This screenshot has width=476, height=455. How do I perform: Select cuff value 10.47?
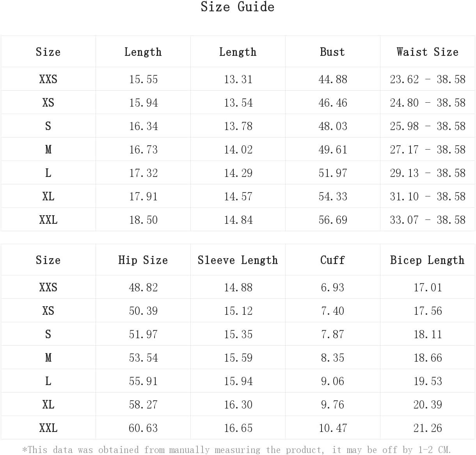(x=333, y=428)
